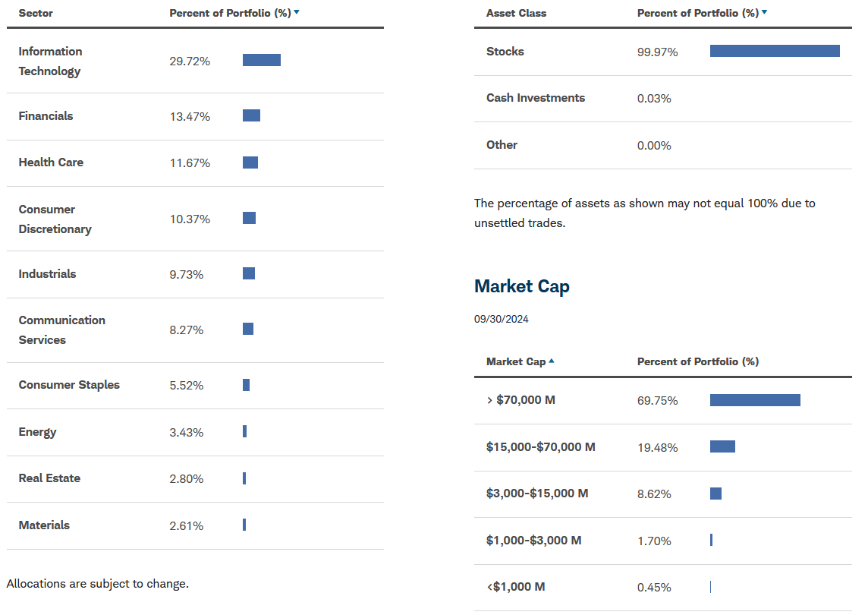Click the >$70,000 M percentage bar
The width and height of the screenshot is (868, 615).
click(x=755, y=400)
